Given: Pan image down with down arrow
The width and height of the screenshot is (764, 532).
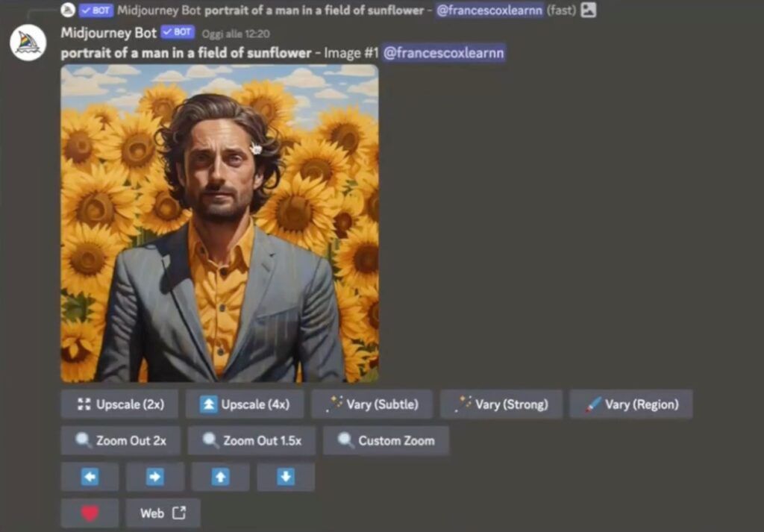Looking at the screenshot, I should (x=286, y=477).
